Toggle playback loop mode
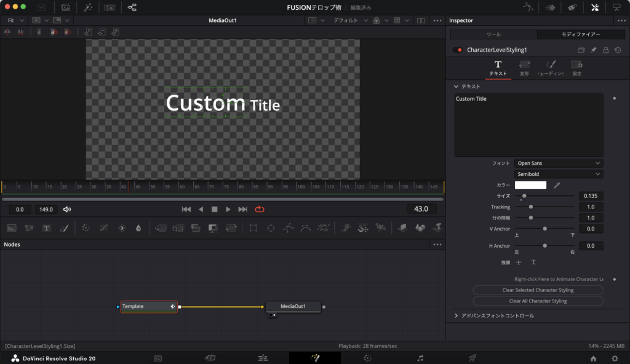Image resolution: width=630 pixels, height=364 pixels. click(259, 209)
